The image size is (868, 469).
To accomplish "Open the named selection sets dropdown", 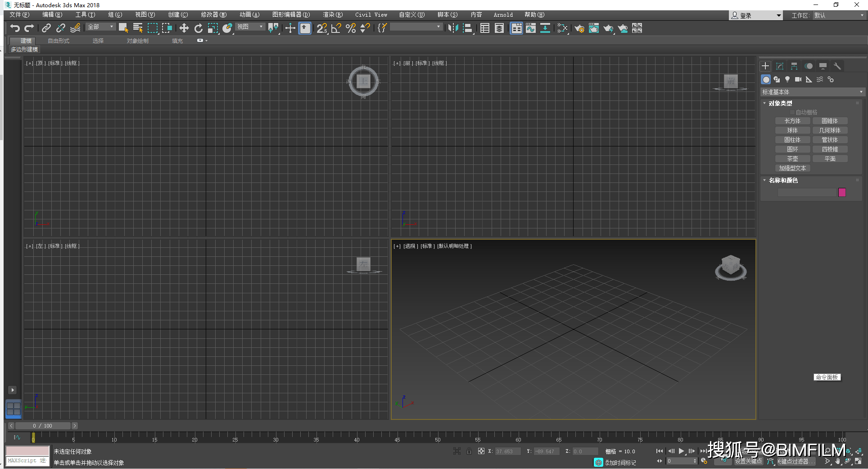I will click(416, 27).
